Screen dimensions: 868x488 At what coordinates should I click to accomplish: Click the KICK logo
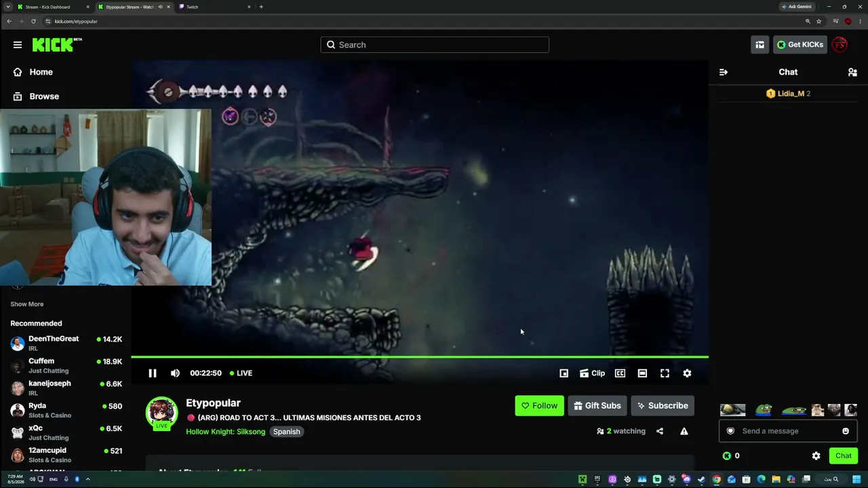pyautogui.click(x=57, y=45)
